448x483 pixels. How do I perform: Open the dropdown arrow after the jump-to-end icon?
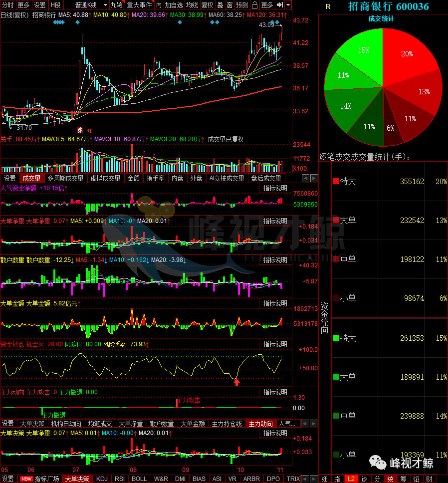[x=288, y=5]
